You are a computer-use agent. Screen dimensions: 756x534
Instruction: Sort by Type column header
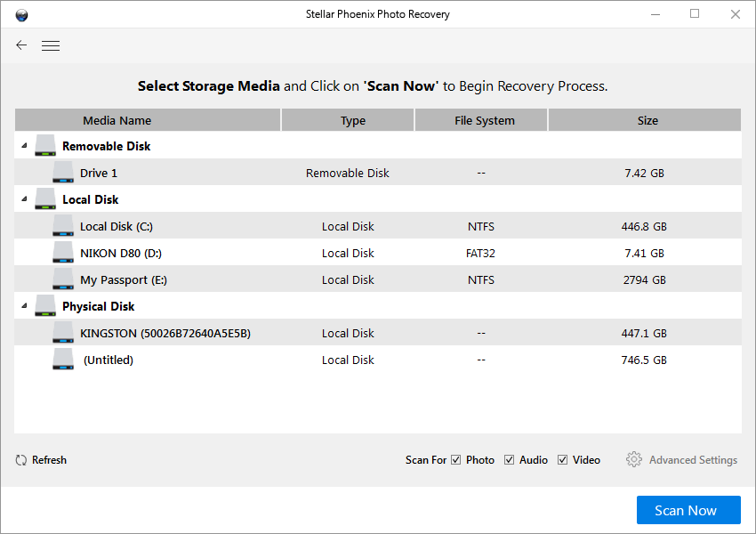coord(348,120)
